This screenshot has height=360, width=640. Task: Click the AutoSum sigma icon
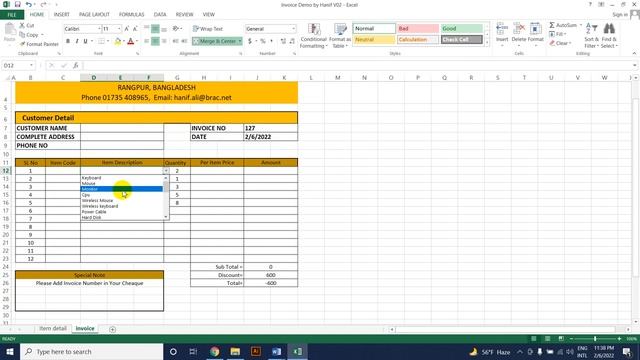pyautogui.click(x=552, y=25)
